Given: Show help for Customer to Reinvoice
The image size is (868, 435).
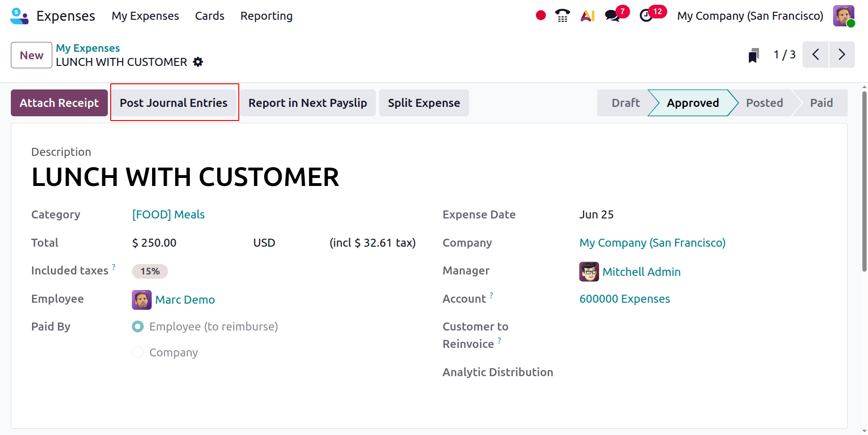Looking at the screenshot, I should coord(500,340).
